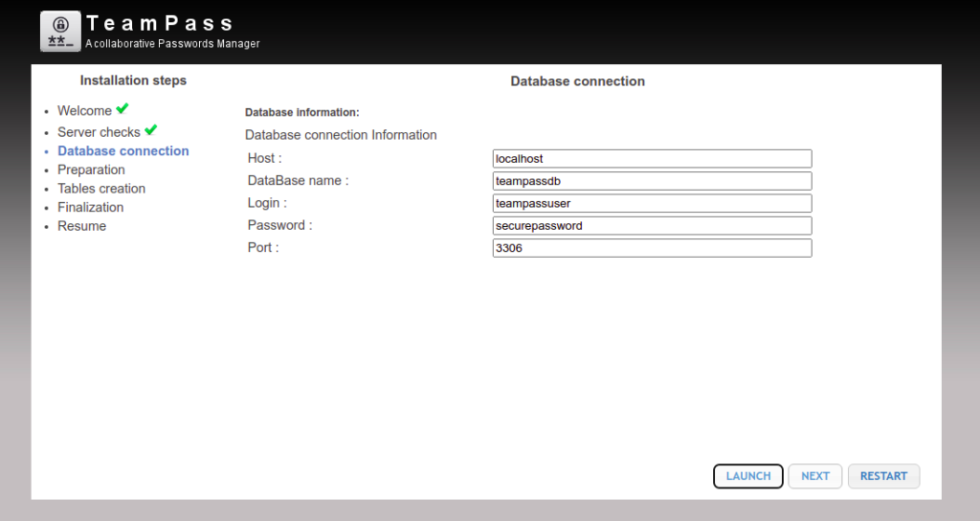Focus the Host input field
Viewport: 980px width, 521px height.
pyautogui.click(x=652, y=159)
